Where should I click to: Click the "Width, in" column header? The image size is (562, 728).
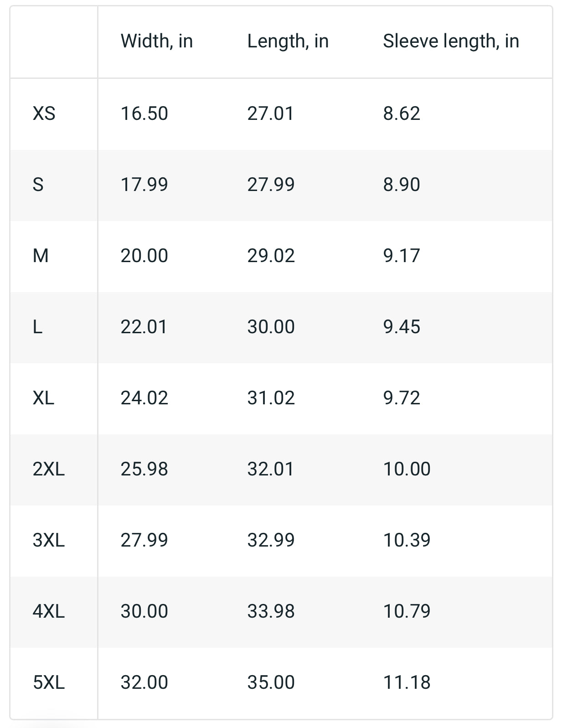point(156,41)
